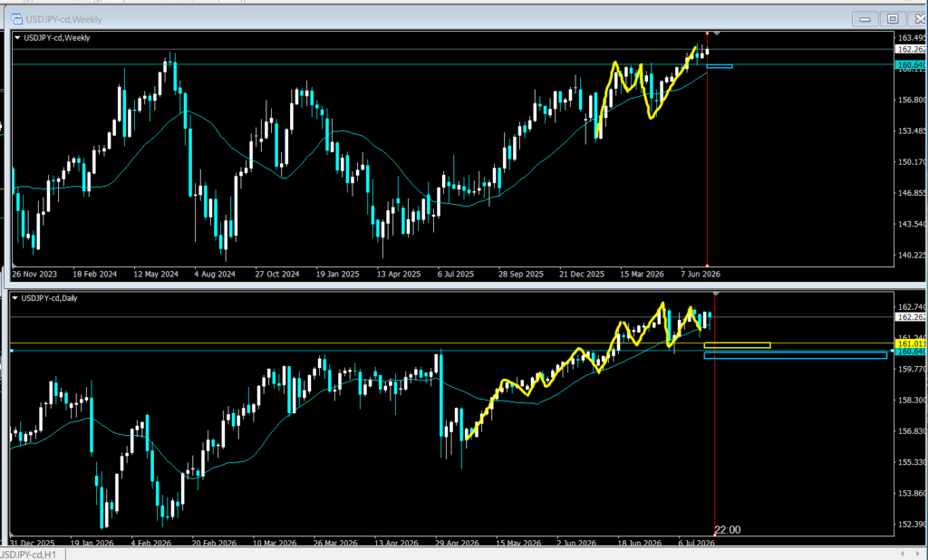928x560 pixels.
Task: Click the 162.262 price label on the Weekly chart
Action: [x=911, y=49]
